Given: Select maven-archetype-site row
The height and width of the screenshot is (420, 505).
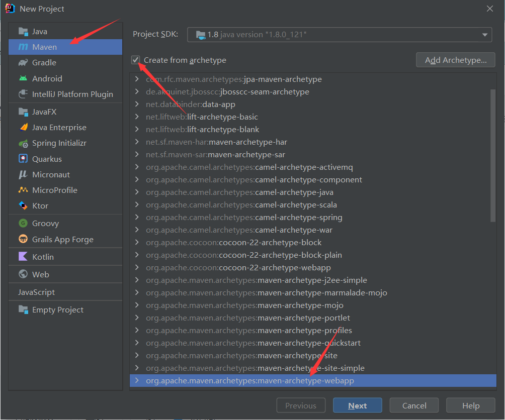Looking at the screenshot, I should click(313, 355).
